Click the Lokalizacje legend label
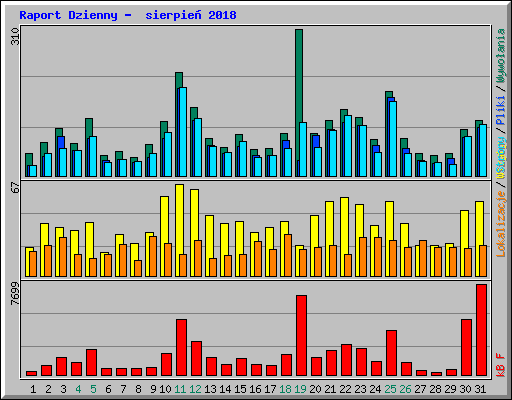 click(501, 224)
